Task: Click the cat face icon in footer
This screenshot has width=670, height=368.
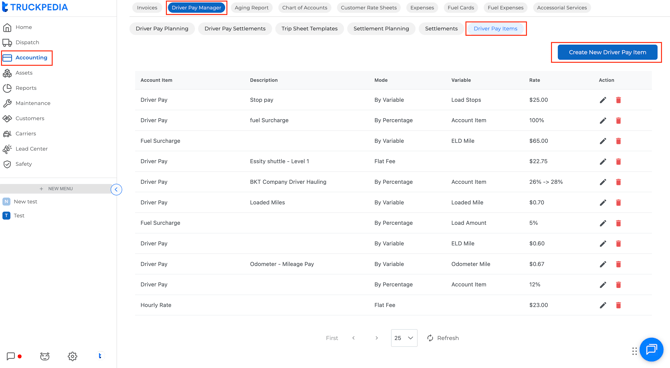Action: (x=44, y=356)
